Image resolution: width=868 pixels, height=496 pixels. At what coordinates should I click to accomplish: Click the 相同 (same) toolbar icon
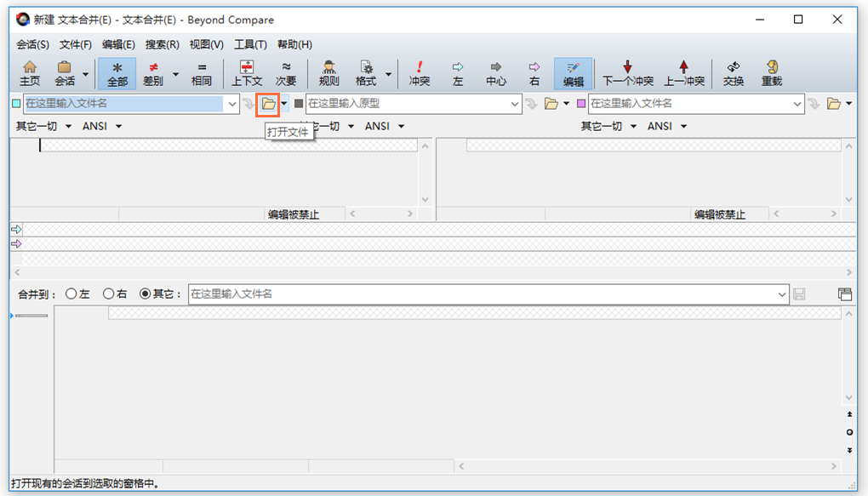pos(202,73)
